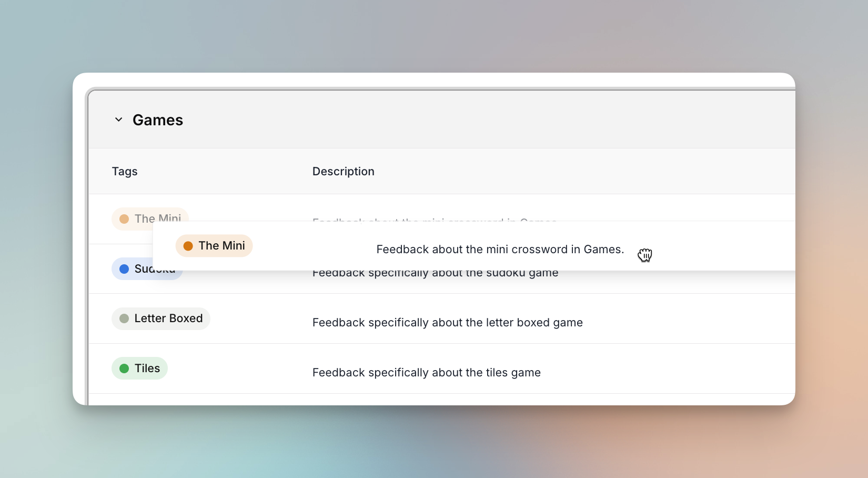Click the orange dot on The Mini tag
The width and height of the screenshot is (868, 478).
pos(188,246)
